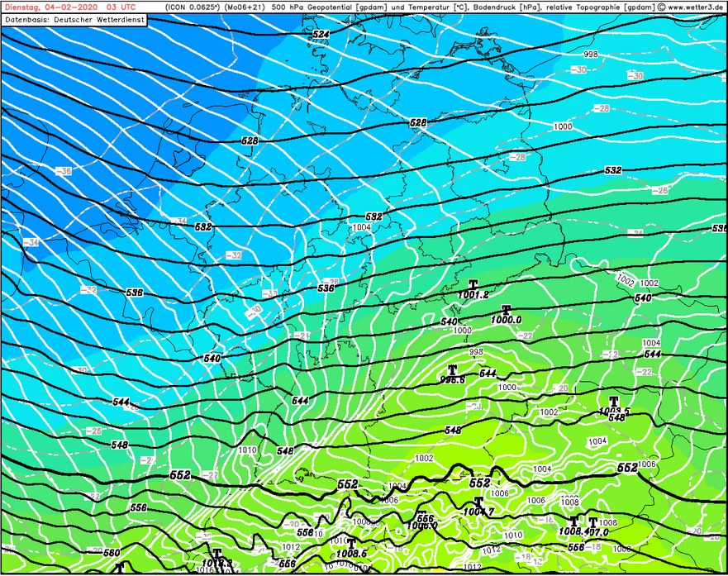728x576 pixels.
Task: Click the '1008.6' low pressure value
Action: click(351, 553)
